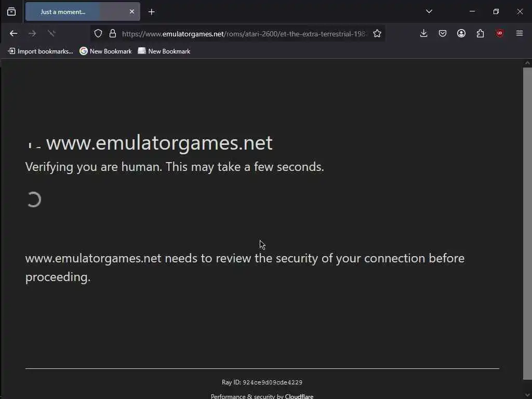
Task: Click the vertical page scrollbar
Action: click(527, 224)
